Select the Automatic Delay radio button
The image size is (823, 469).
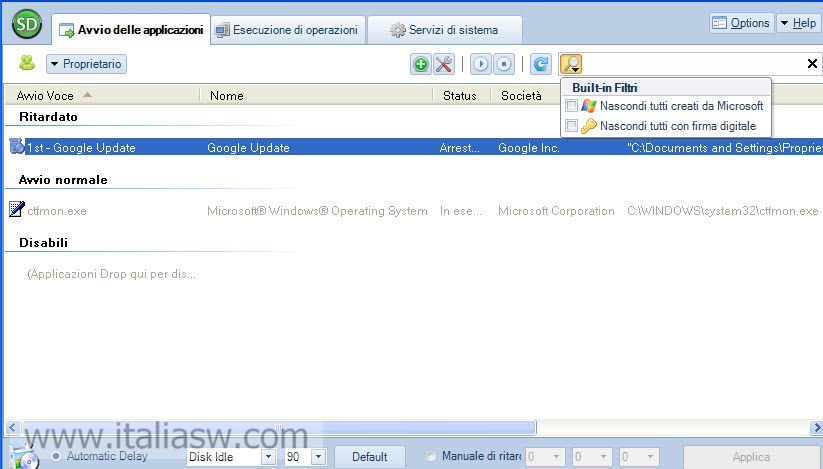(x=56, y=456)
